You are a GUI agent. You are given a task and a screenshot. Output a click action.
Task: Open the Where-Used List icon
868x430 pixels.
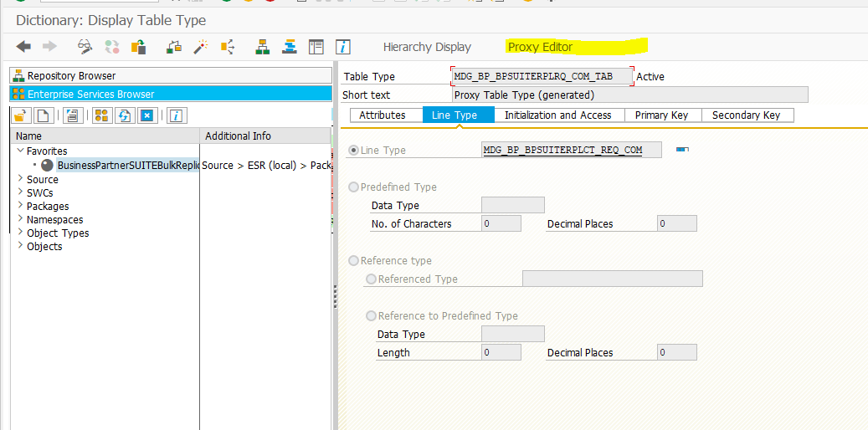[x=228, y=47]
